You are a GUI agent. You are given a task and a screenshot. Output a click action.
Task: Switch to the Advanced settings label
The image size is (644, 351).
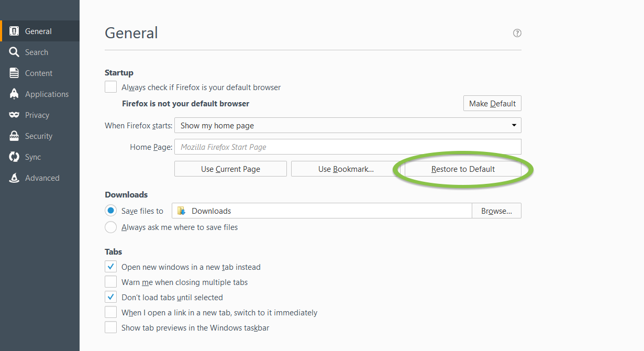coord(42,178)
